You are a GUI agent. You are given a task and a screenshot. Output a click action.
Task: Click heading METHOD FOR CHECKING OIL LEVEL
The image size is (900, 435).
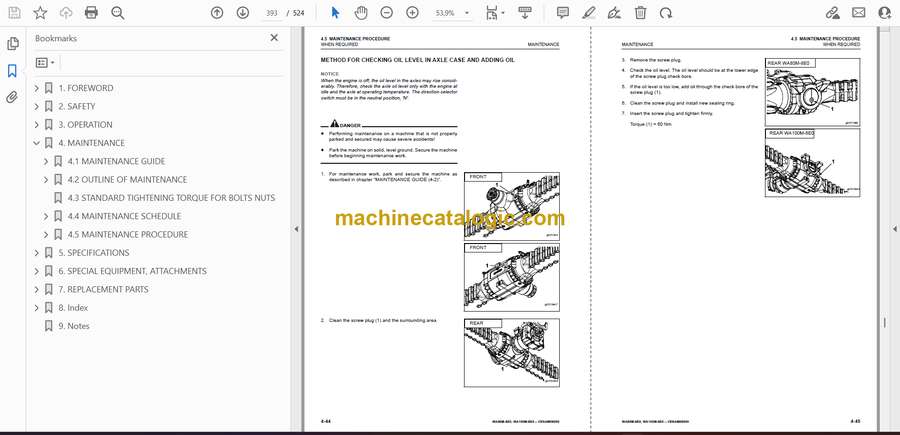pyautogui.click(x=418, y=60)
